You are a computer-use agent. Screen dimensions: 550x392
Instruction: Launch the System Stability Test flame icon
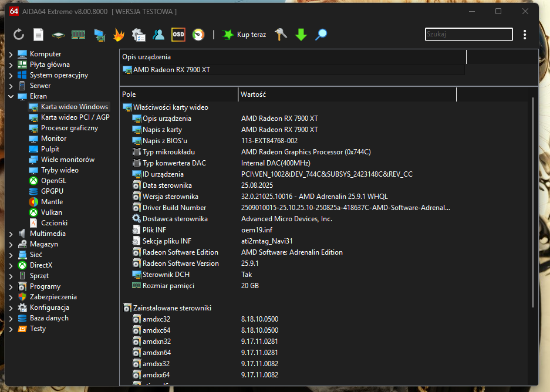point(119,35)
